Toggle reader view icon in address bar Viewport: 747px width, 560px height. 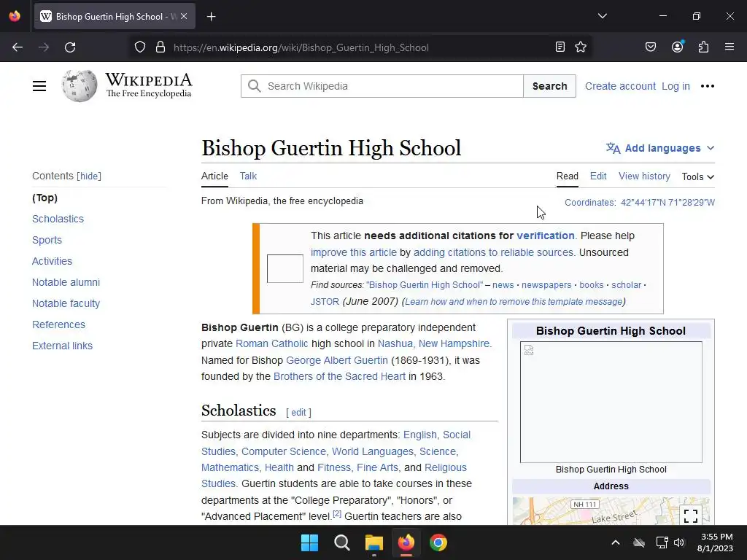pyautogui.click(x=560, y=47)
